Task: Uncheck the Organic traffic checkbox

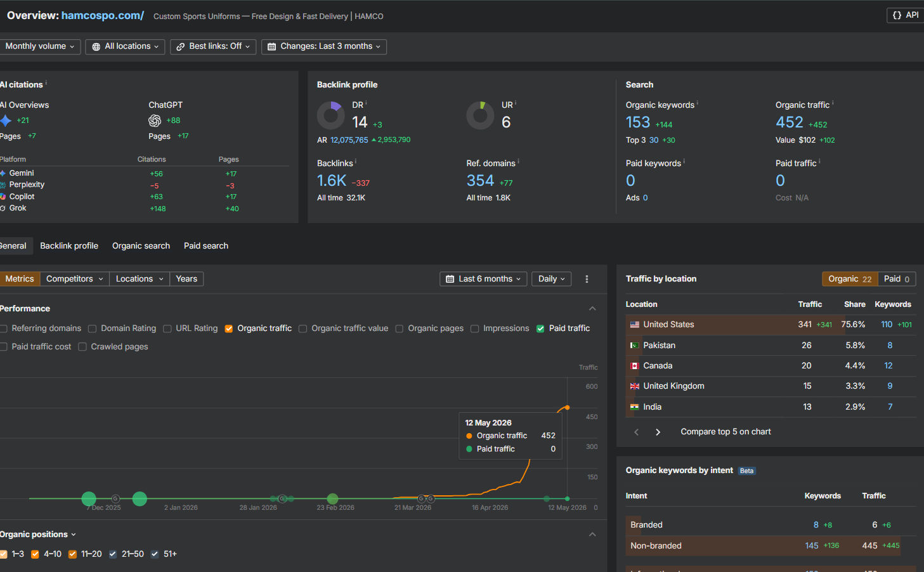Action: (229, 328)
